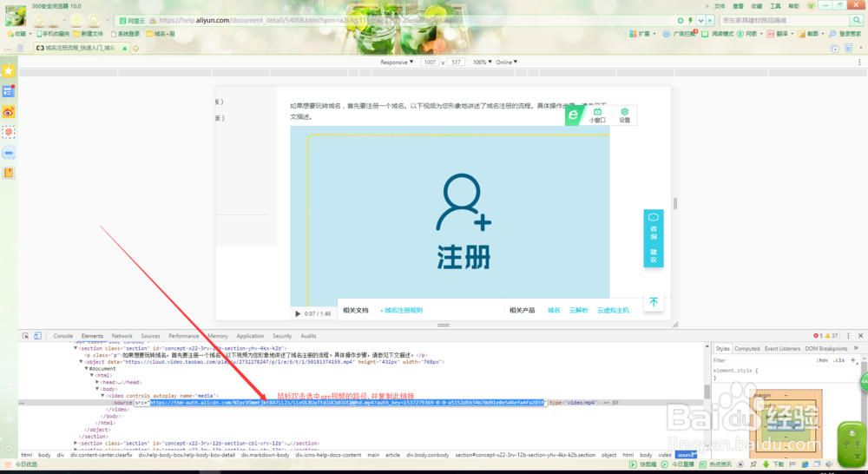Viewport: 868px width, 474px height.
Task: Expand the section cbl-vrv-12b node
Action: tap(76, 443)
